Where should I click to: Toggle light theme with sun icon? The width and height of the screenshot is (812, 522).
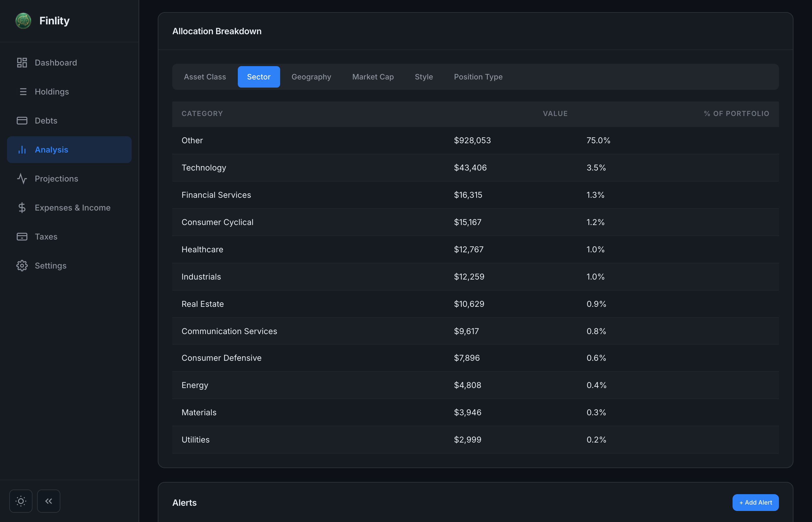(x=21, y=501)
